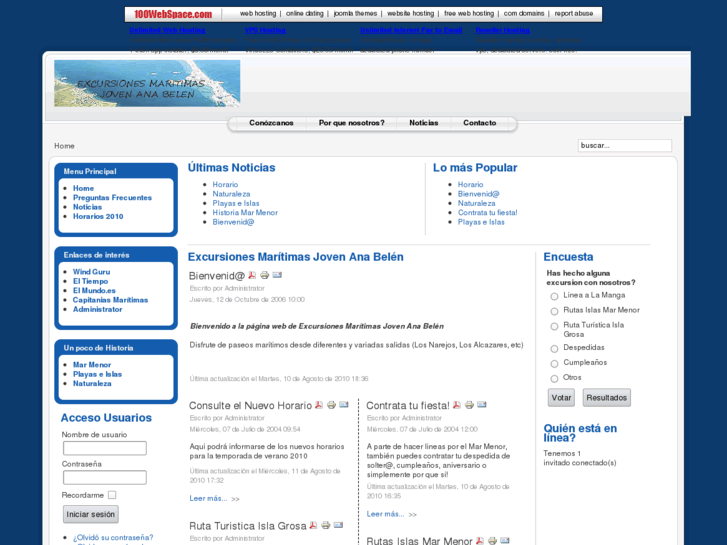Open Contrata tu fiesta! in Lo más Popular
727x545 pixels.
tap(488, 212)
